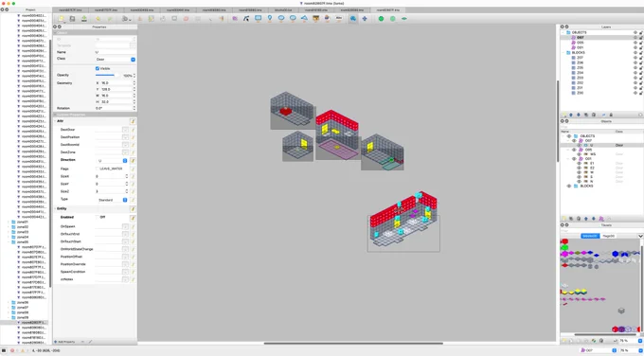Select the Insert Point tool
The width and height of the screenshot is (644, 356).
click(x=269, y=19)
